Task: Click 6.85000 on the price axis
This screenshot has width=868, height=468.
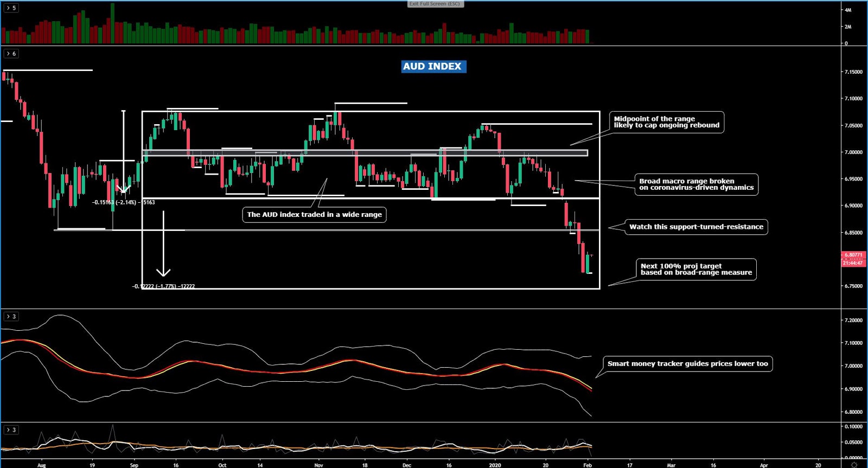Action: 853,233
